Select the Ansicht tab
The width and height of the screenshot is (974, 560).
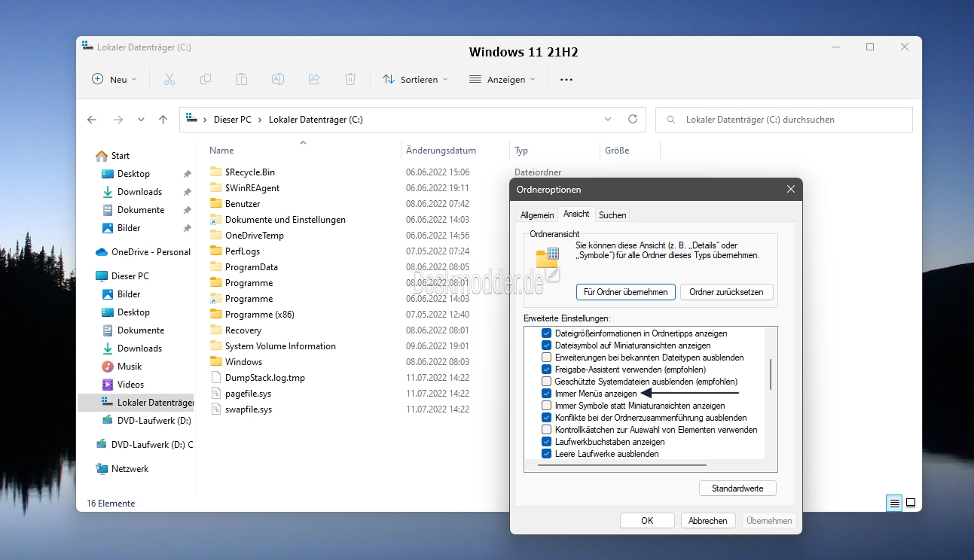pos(577,215)
